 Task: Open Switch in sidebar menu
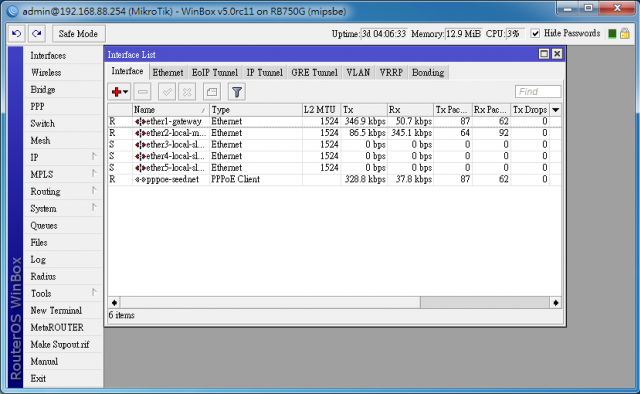click(x=63, y=124)
